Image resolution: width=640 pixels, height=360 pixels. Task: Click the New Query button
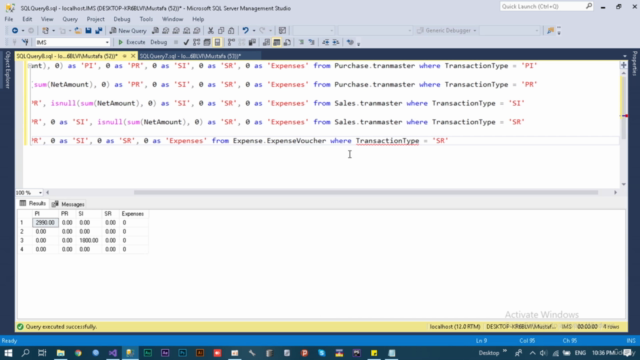[128, 31]
